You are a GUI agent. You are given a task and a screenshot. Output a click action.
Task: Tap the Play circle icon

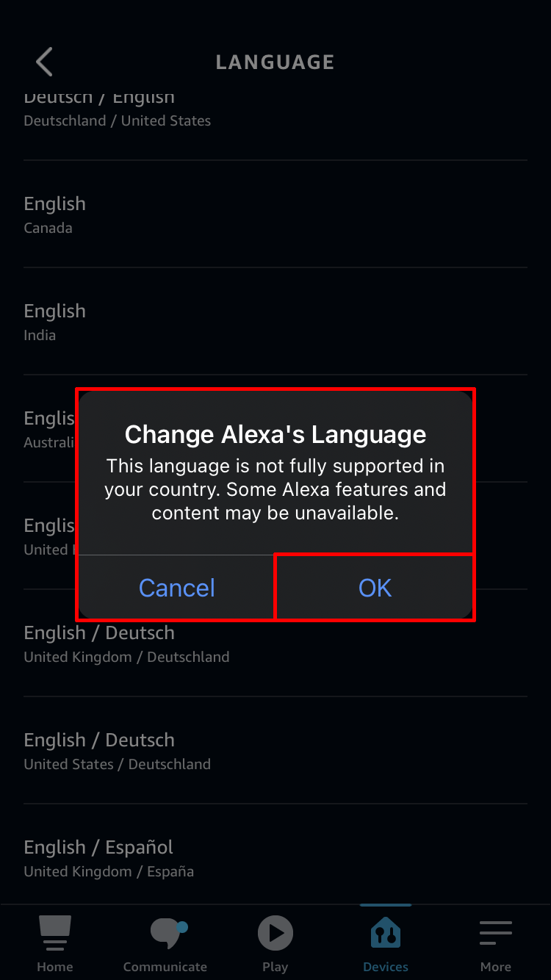275,933
